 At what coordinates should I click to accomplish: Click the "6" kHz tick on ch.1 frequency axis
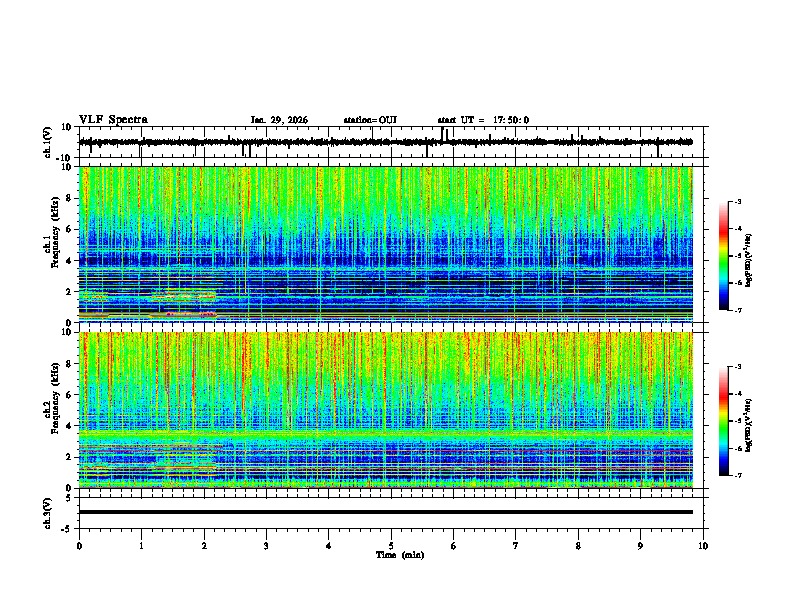click(69, 230)
